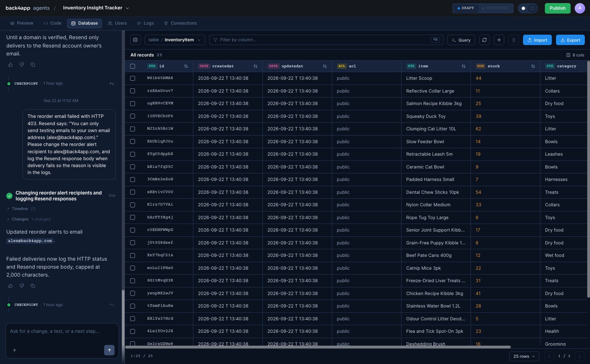Click the Import button
Screen dimensions: 590x364
coord(537,40)
